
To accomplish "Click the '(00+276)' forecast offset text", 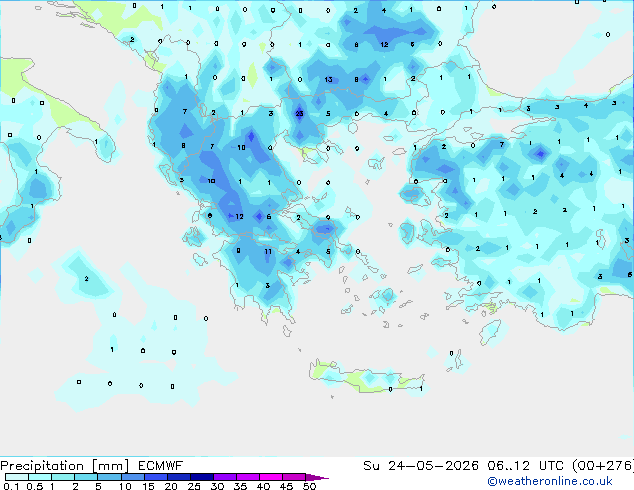I will point(602,466).
